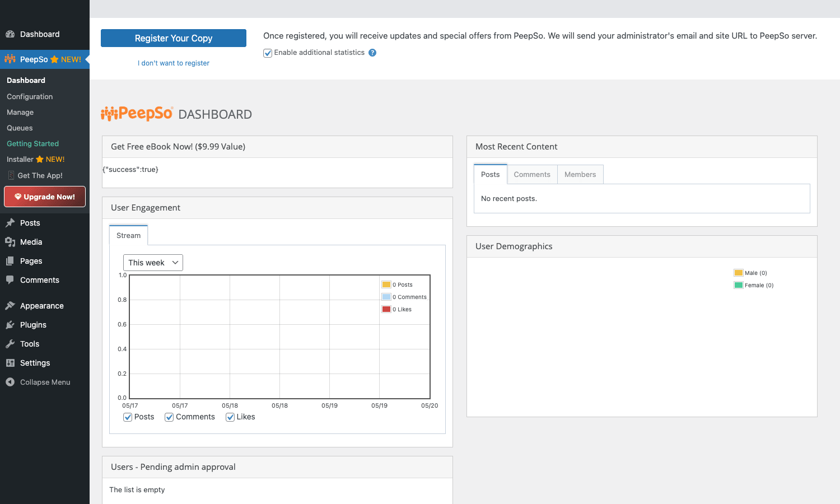Click Get The App! link
This screenshot has height=504, width=840.
(40, 175)
